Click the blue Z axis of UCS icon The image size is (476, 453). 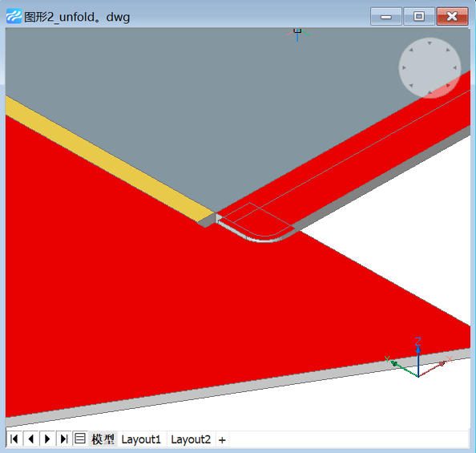tap(418, 360)
